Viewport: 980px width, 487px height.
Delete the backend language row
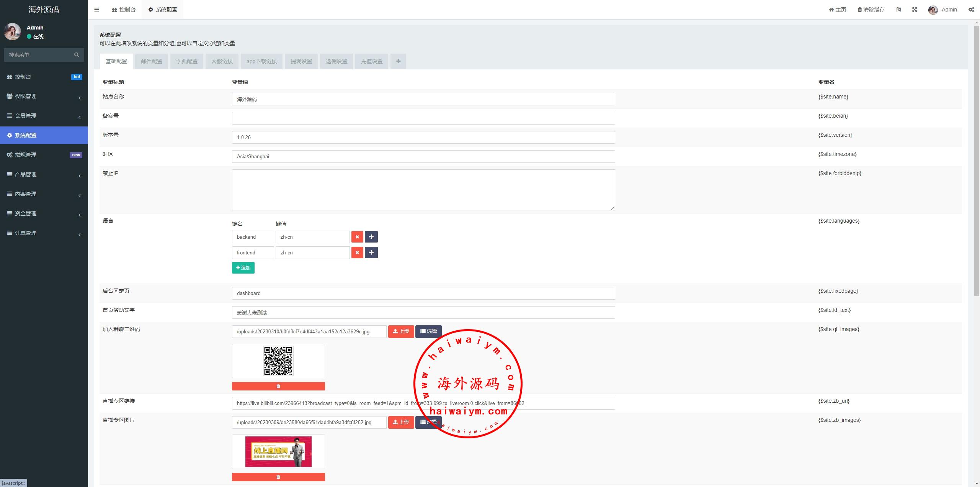click(357, 237)
